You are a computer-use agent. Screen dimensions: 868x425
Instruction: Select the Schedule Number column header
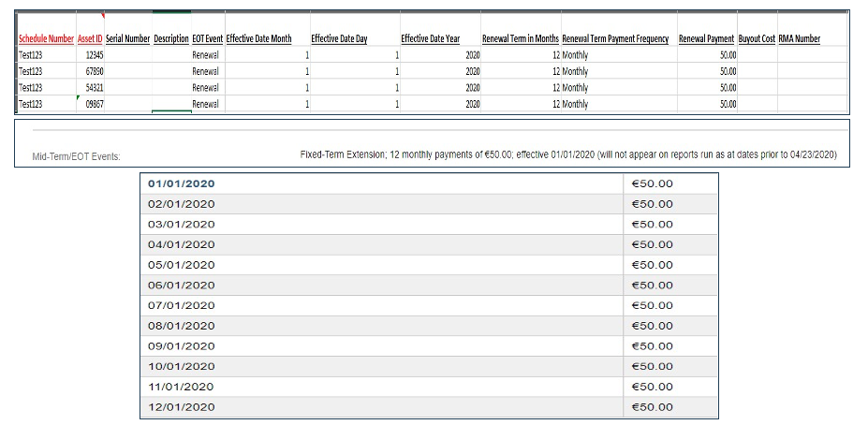(47, 39)
